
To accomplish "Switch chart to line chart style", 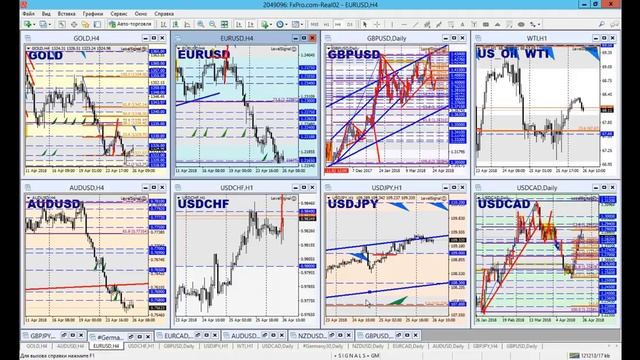I will point(187,24).
